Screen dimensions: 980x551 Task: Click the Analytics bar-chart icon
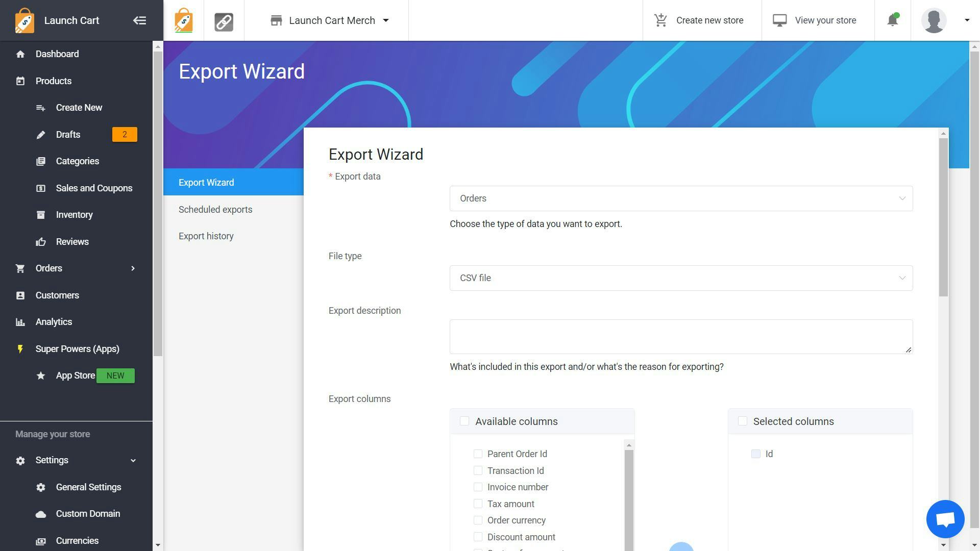[20, 321]
